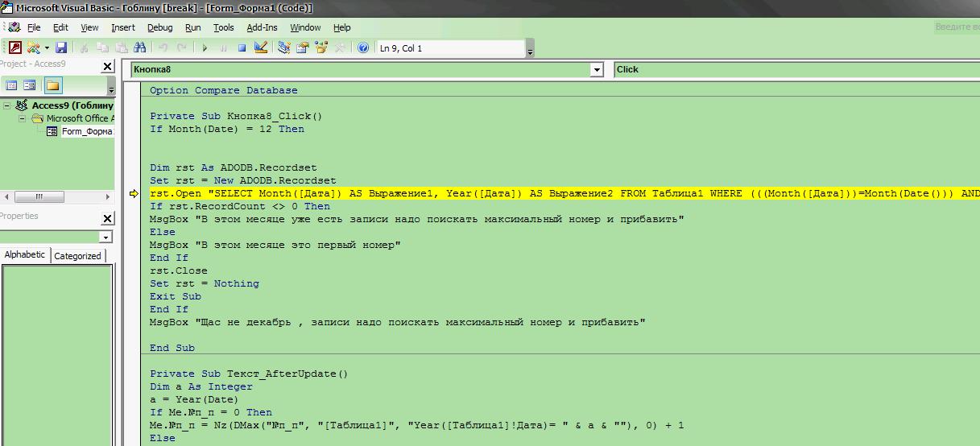Switch to the Categorized tab
The image size is (980, 446).
pyautogui.click(x=77, y=256)
